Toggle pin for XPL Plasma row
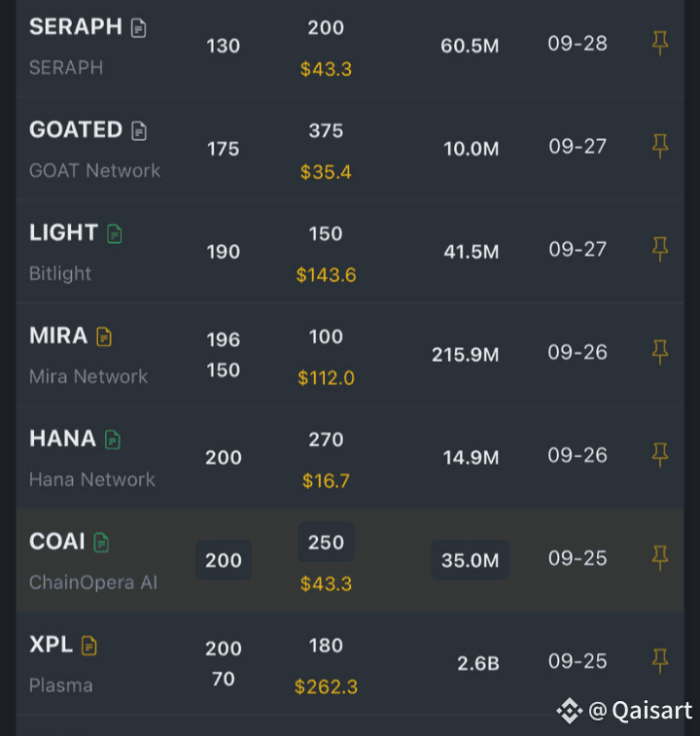The image size is (700, 736). tap(660, 661)
